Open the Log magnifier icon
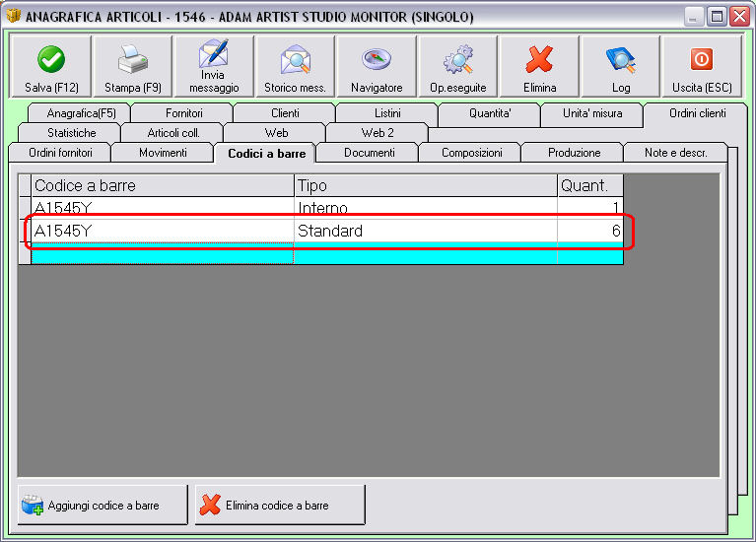This screenshot has width=756, height=542. [x=621, y=59]
